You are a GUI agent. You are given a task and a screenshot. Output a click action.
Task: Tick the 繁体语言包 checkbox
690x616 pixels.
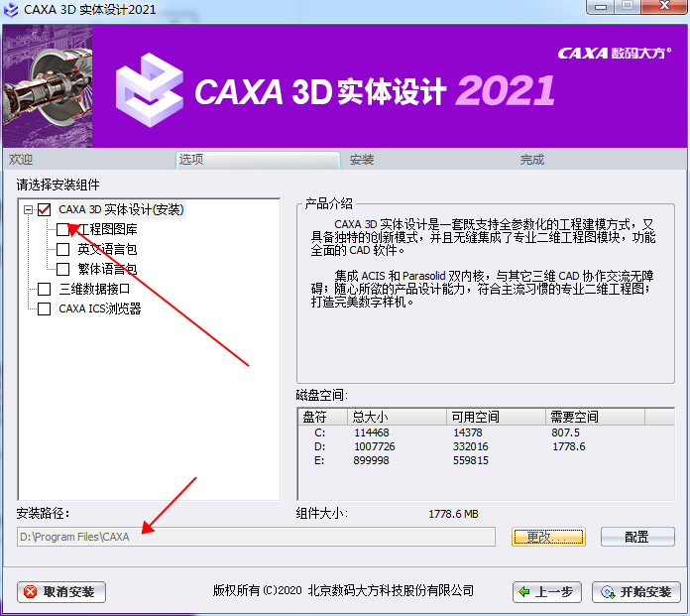(62, 269)
